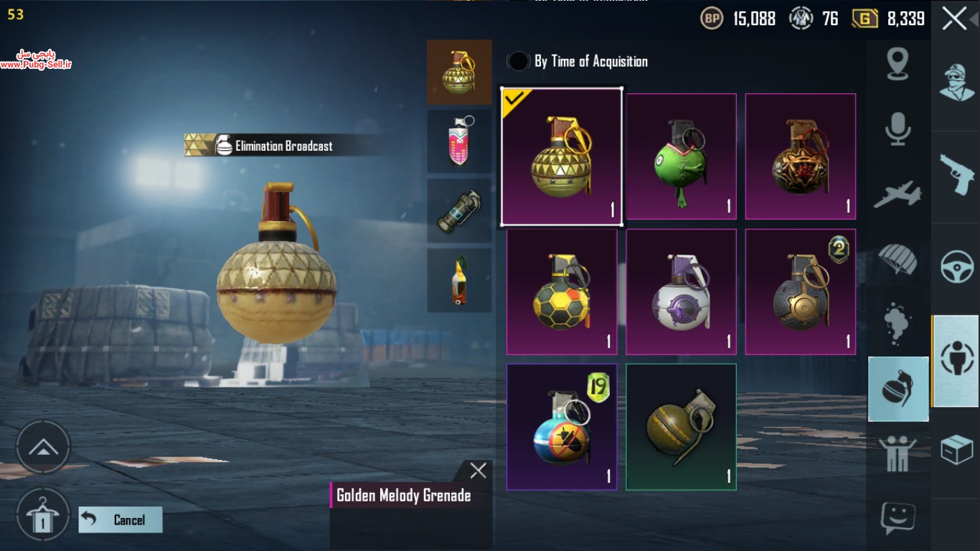Select the molotov cocktail slot thumbnail

(459, 281)
